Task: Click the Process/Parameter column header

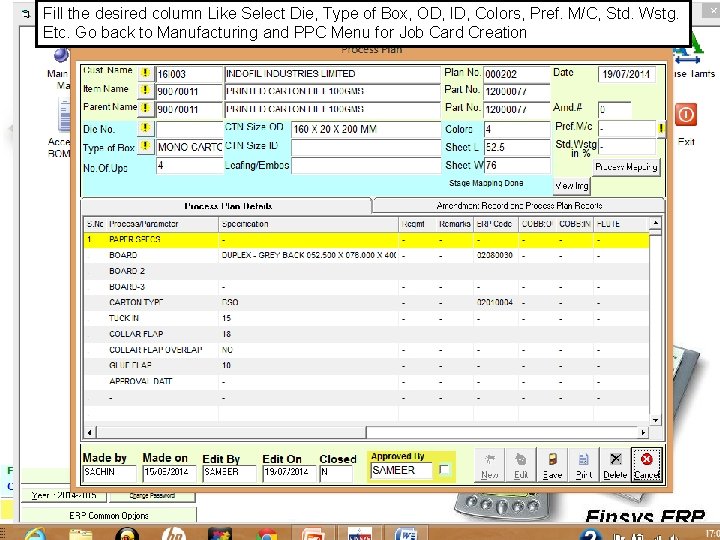Action: (x=163, y=224)
